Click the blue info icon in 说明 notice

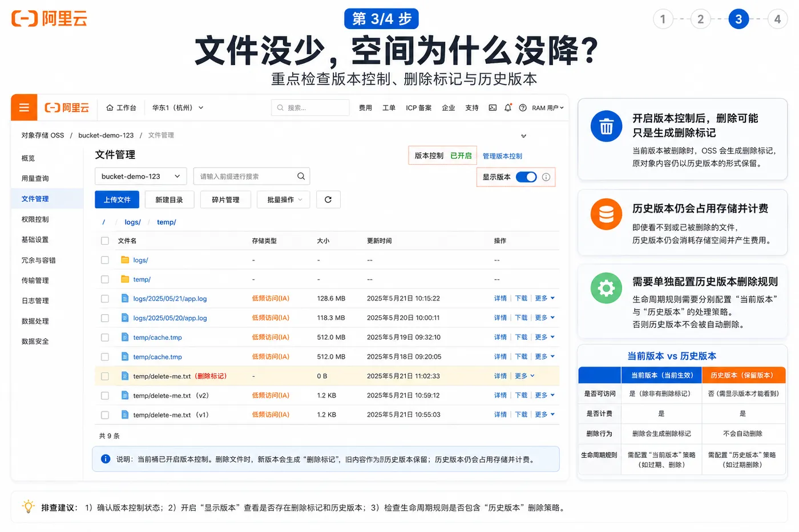[106, 459]
